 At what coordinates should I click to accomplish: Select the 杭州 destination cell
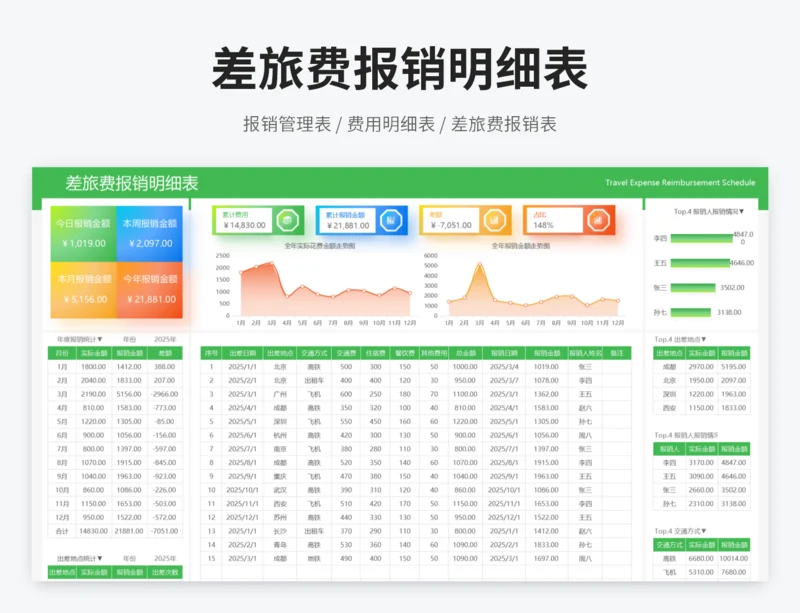(x=280, y=435)
